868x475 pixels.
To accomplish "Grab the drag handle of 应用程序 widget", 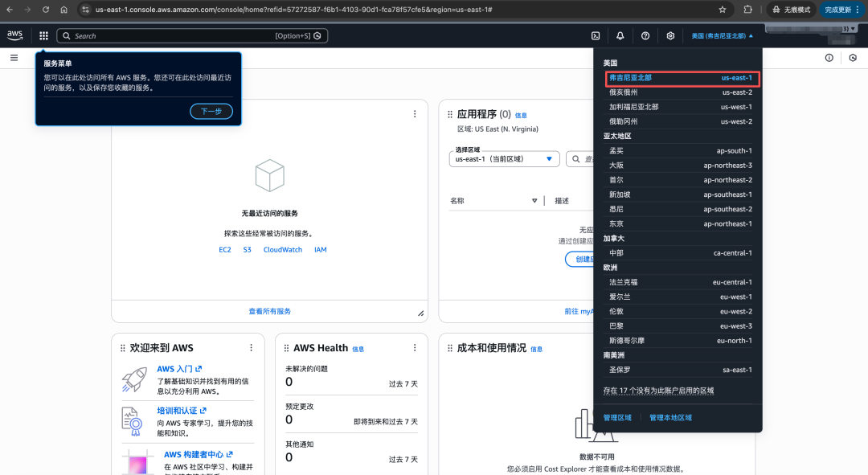I will point(450,115).
